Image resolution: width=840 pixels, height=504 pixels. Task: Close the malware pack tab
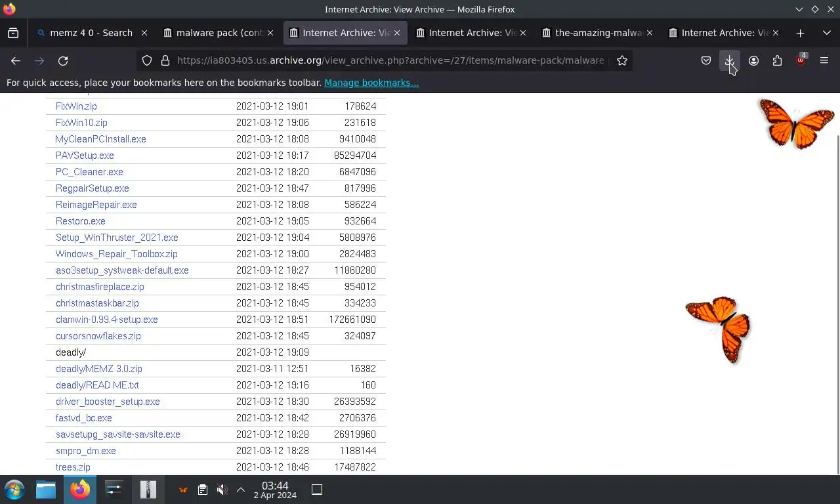(270, 33)
